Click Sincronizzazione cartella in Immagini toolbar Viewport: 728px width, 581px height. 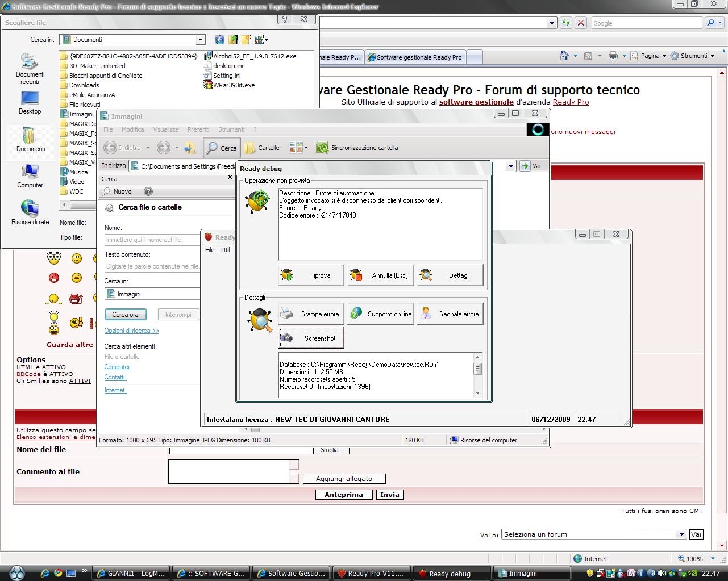coord(357,148)
